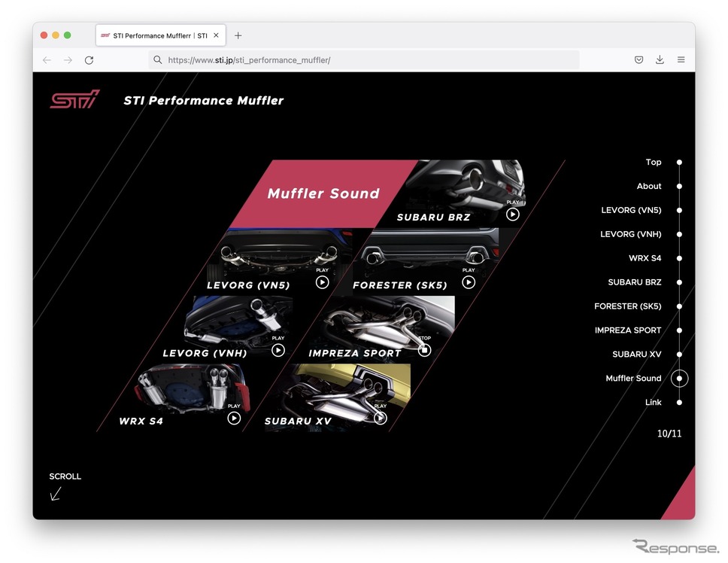The height and width of the screenshot is (563, 728).
Task: Open a new tab with the plus icon
Action: pos(238,35)
